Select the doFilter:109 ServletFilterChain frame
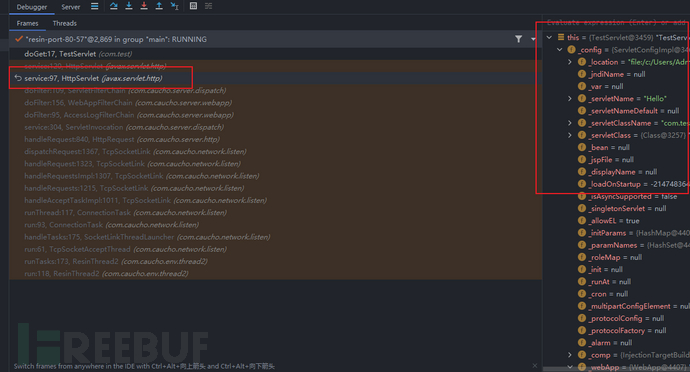 pyautogui.click(x=275, y=90)
